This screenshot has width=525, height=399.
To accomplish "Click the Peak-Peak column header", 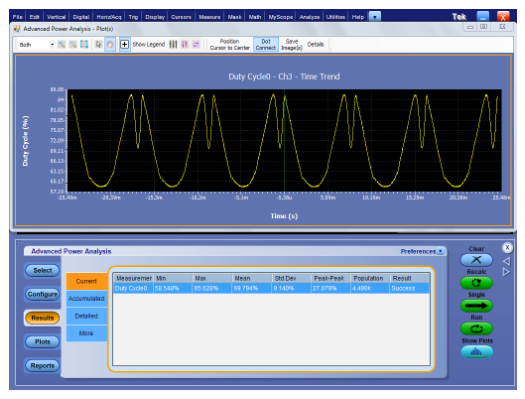I will coord(330,278).
